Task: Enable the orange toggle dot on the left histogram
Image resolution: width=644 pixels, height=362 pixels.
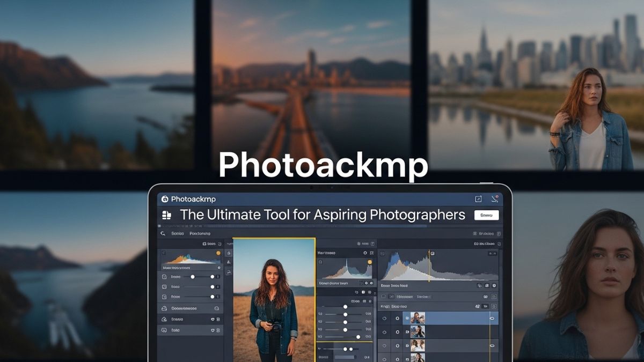Action: coord(219,253)
